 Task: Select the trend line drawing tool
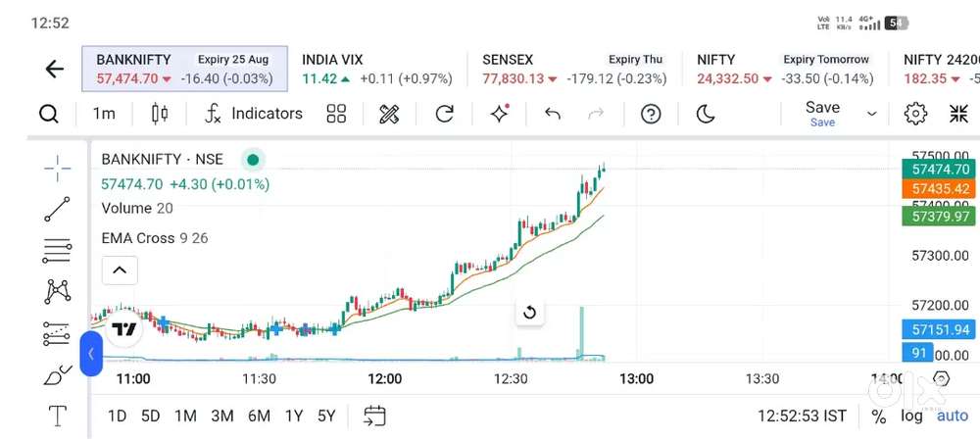pos(58,210)
